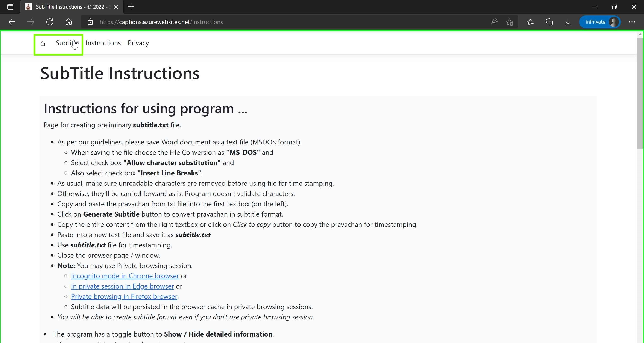This screenshot has width=644, height=343.
Task: Go to the Subtitle nav link
Action: (67, 43)
